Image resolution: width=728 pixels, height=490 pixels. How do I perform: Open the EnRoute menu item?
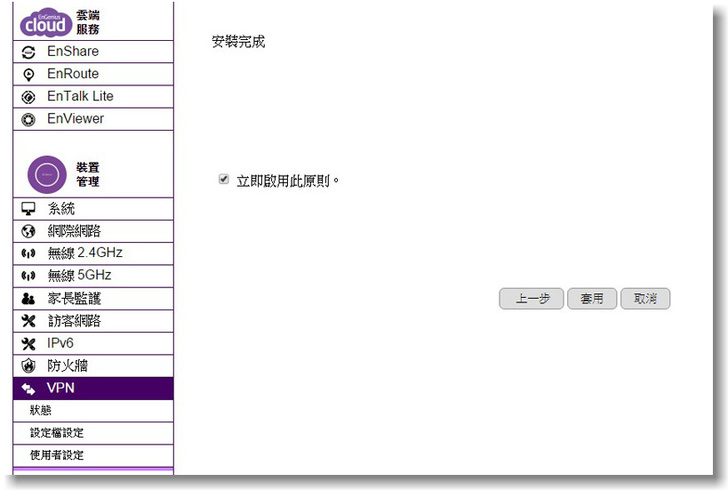tap(93, 74)
